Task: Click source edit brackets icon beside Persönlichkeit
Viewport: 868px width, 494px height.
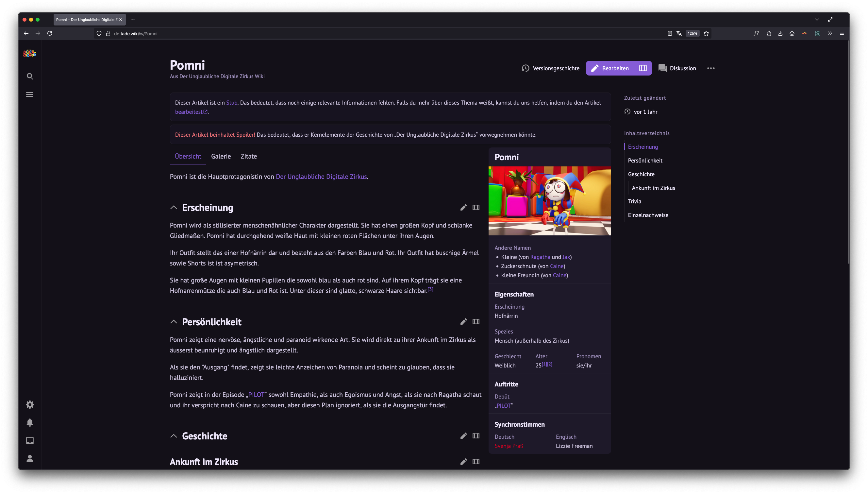Action: (476, 322)
